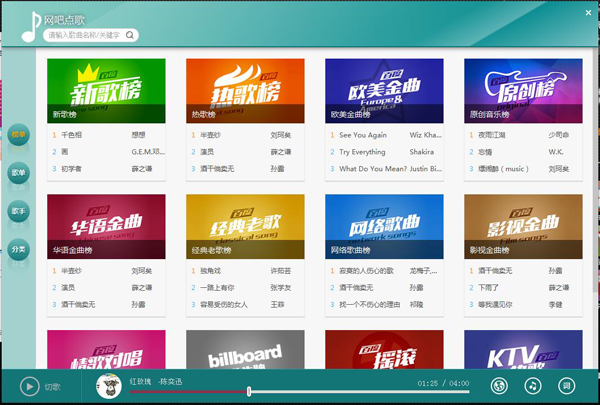This screenshot has height=405, width=600.
Task: Select song What Do You Mean?
Action: (x=373, y=169)
